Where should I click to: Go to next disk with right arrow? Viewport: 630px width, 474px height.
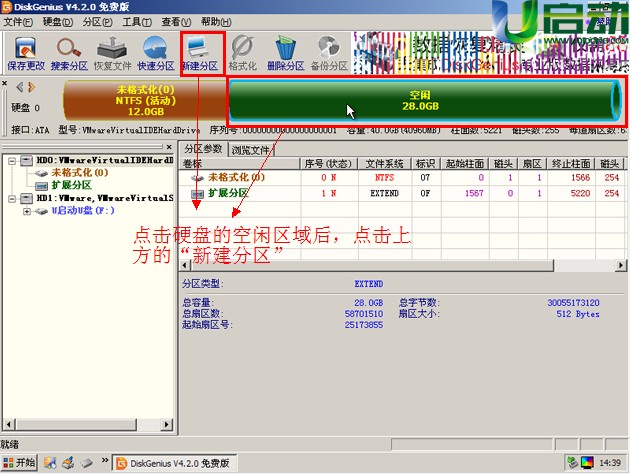click(31, 87)
